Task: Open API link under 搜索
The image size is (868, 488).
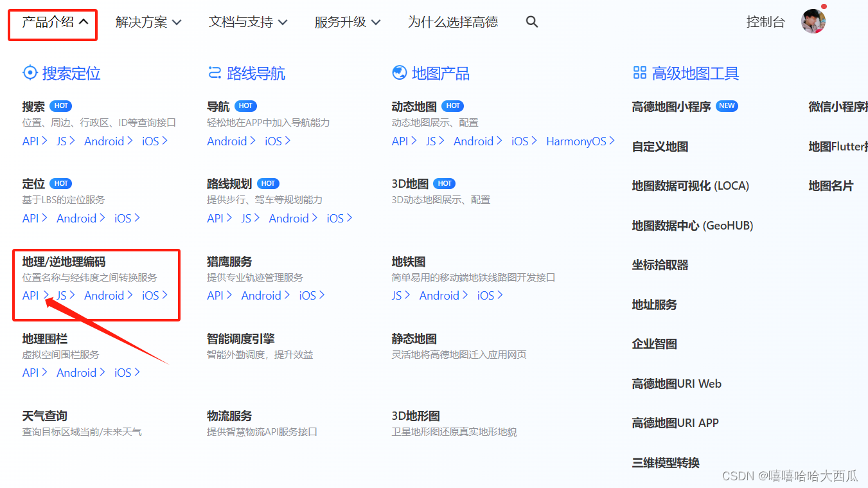Action: 35,141
